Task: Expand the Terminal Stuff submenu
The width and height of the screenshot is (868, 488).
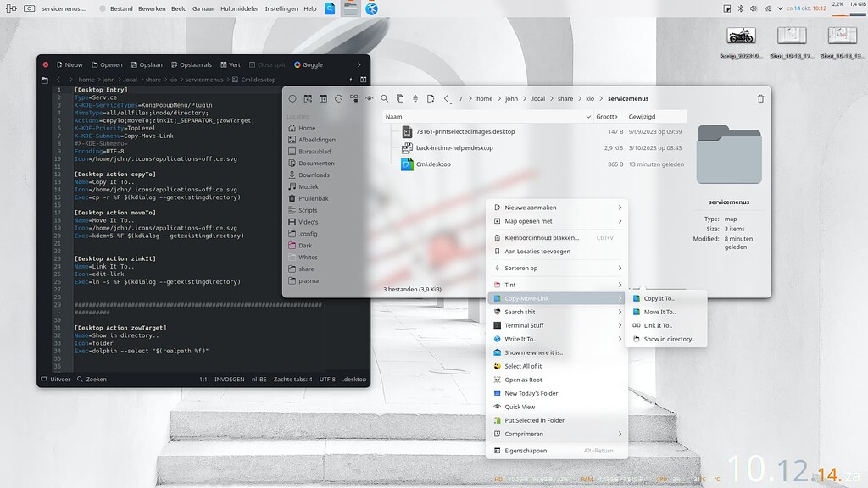Action: coord(525,325)
